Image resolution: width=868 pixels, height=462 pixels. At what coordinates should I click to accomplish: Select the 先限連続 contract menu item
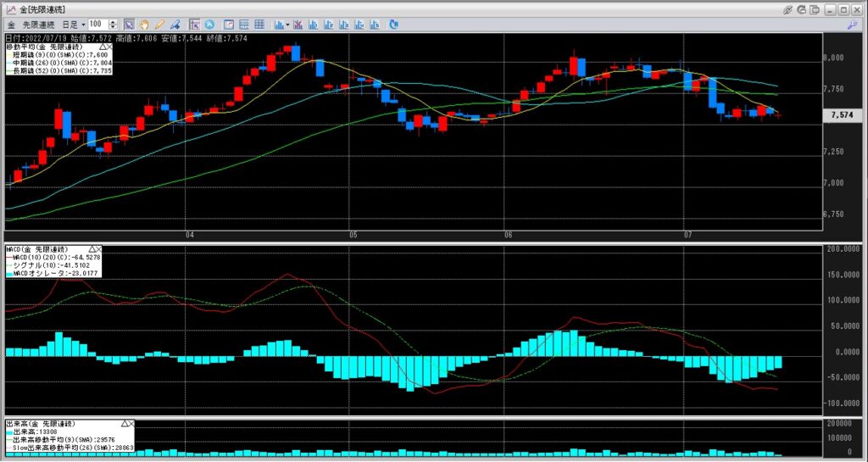(x=39, y=25)
